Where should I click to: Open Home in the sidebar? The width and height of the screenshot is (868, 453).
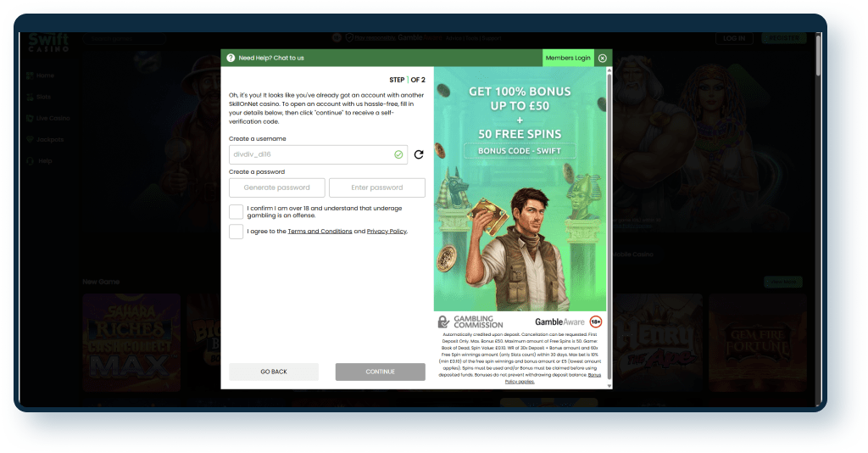click(x=40, y=75)
